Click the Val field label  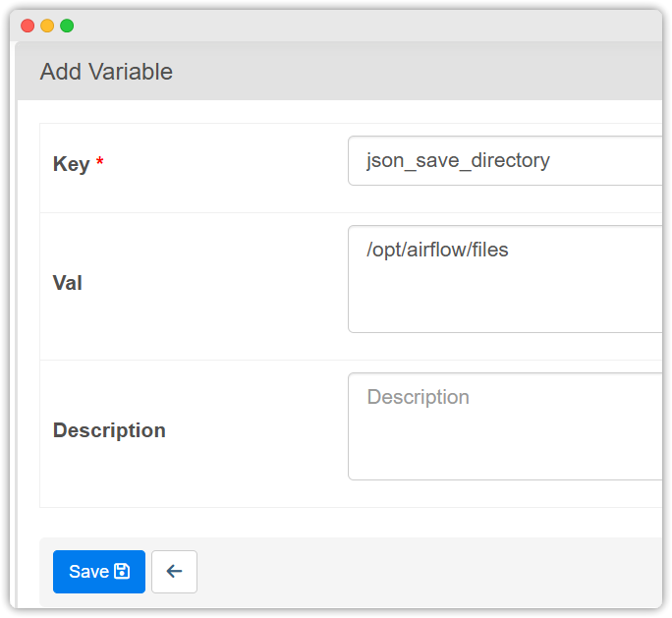(67, 283)
